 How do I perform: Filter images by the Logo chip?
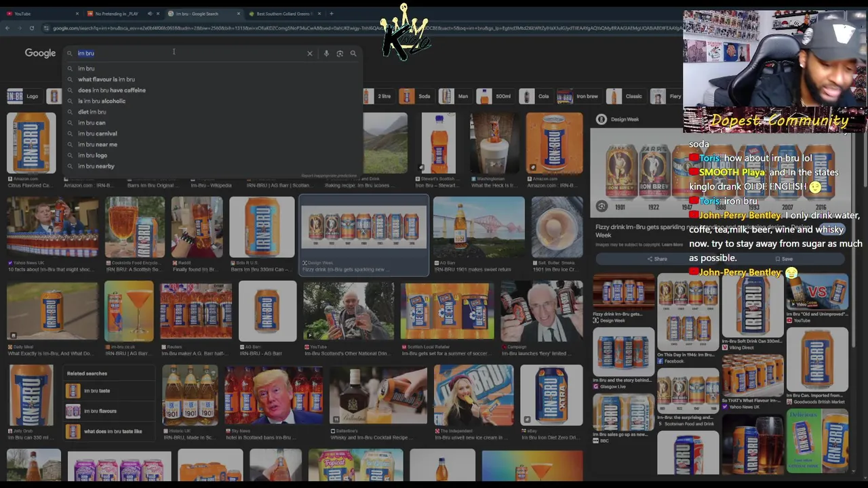tap(23, 96)
